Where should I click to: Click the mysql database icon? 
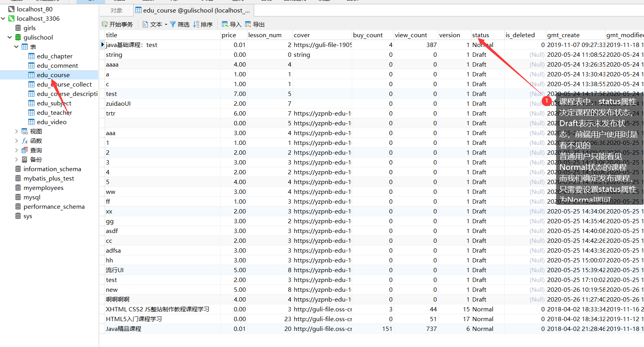coord(18,197)
